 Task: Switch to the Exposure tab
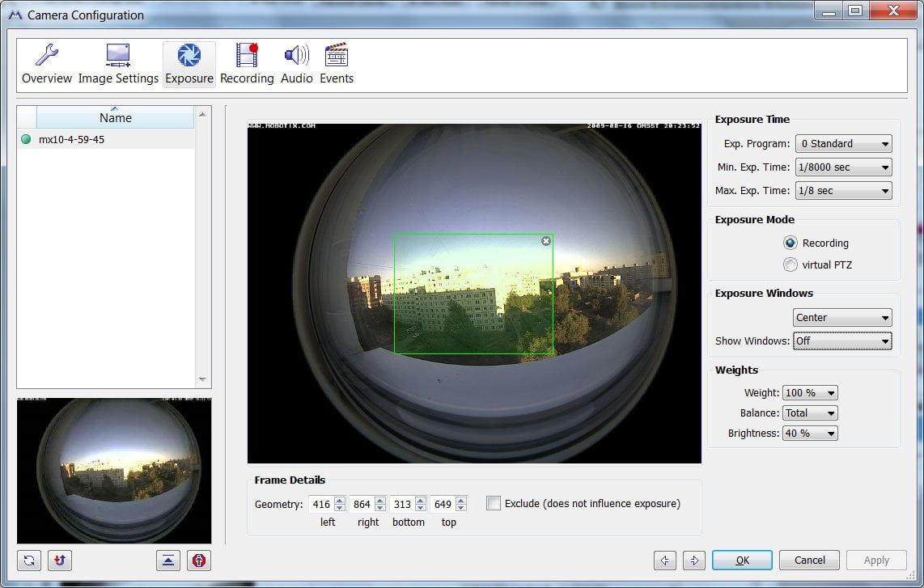189,64
